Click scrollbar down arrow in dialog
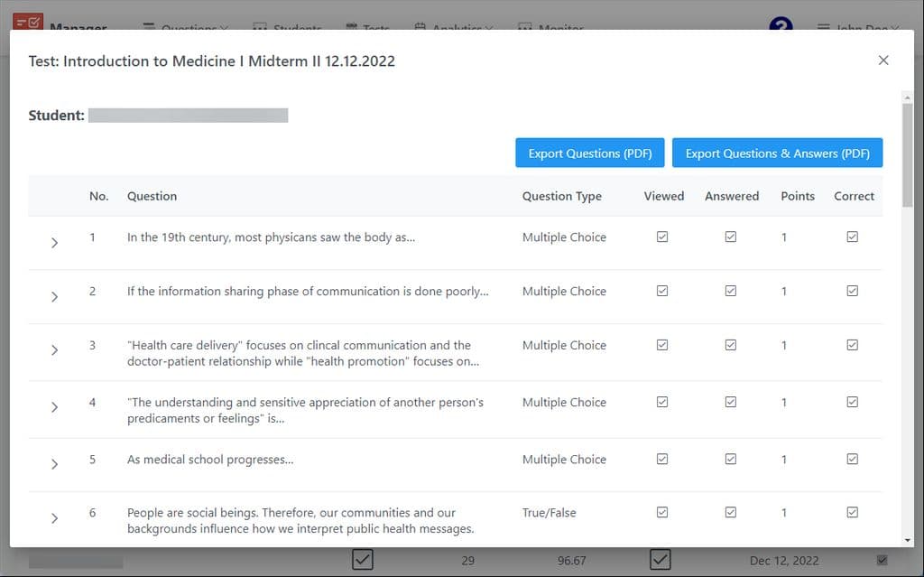Screen dimensions: 924x577 pos(908,540)
